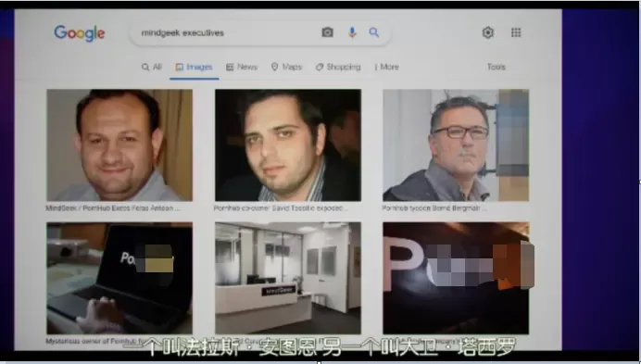Open the dark-haired man in jacket photo
Image resolution: width=641 pixels, height=364 pixels.
coord(288,145)
